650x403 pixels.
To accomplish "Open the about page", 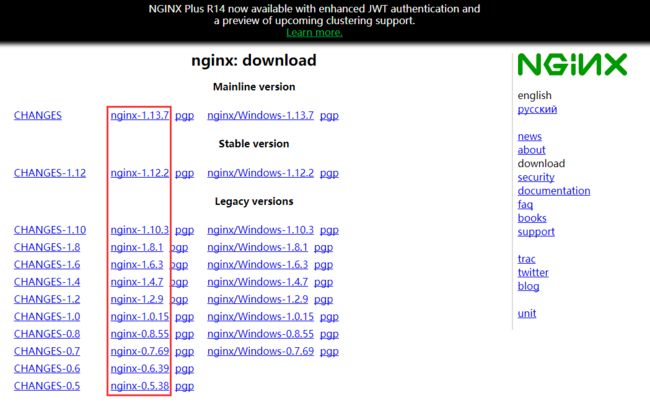I will [x=531, y=150].
